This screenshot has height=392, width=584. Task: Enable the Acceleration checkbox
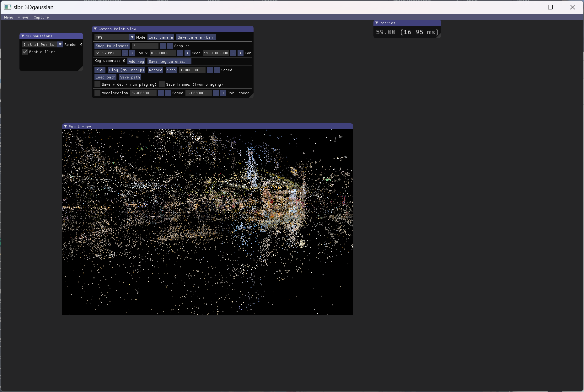pyautogui.click(x=97, y=93)
